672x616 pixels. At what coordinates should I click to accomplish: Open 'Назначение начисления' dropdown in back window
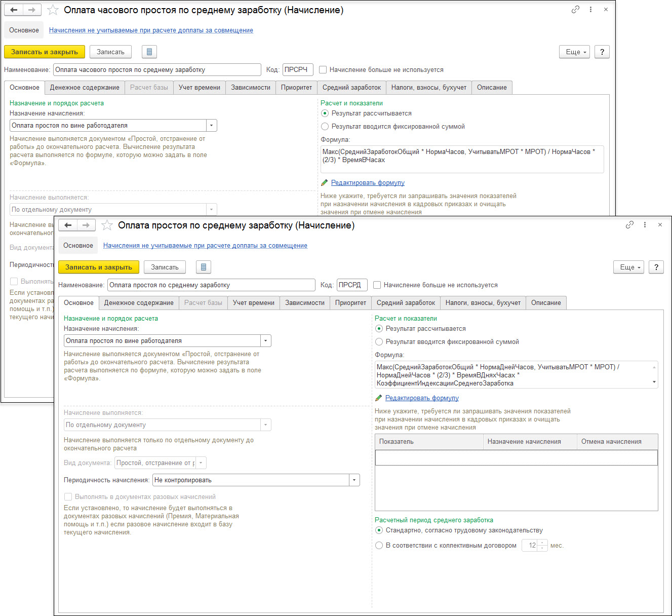[x=212, y=126]
